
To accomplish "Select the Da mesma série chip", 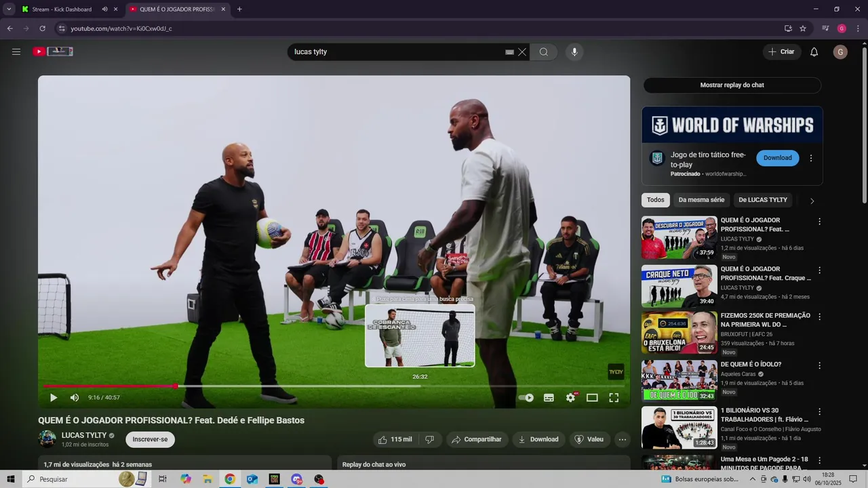I will pos(701,200).
